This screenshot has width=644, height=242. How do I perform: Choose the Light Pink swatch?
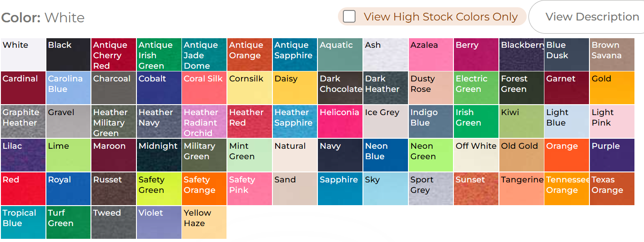(612, 122)
